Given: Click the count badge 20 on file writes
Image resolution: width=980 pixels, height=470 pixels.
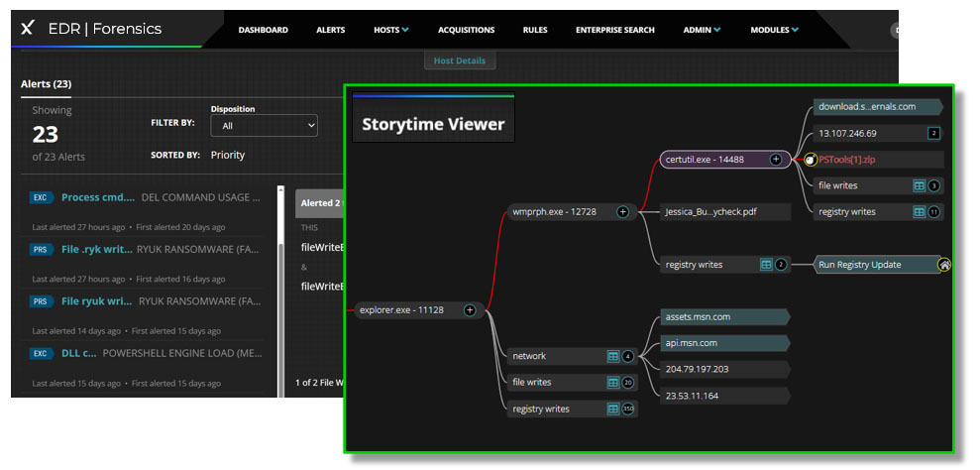Looking at the screenshot, I should (628, 383).
